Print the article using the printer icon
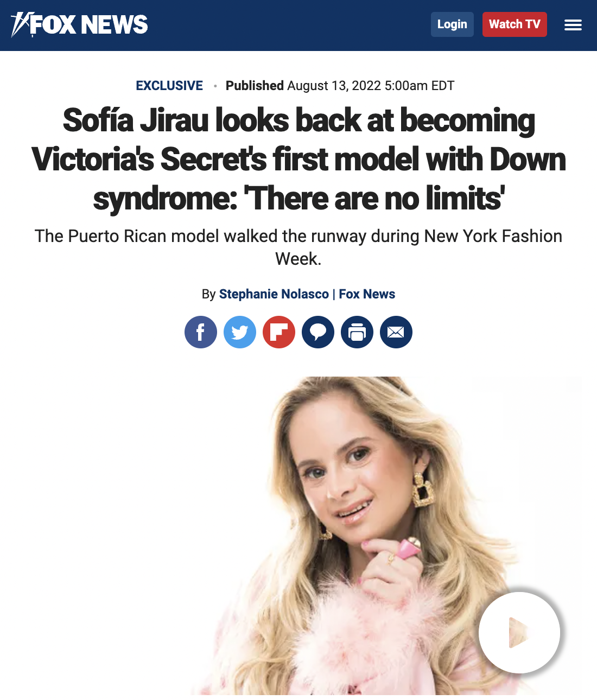The width and height of the screenshot is (597, 700). pyautogui.click(x=357, y=332)
